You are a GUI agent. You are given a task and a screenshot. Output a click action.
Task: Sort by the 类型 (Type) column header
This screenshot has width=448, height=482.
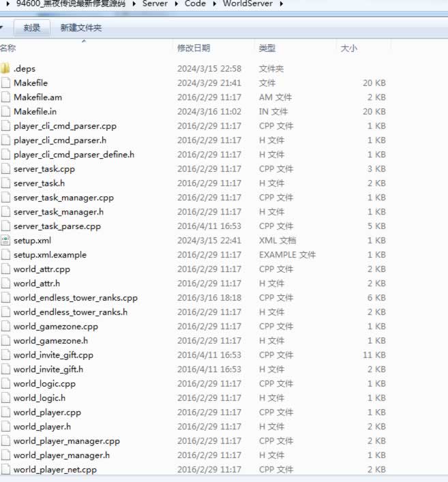(x=267, y=48)
